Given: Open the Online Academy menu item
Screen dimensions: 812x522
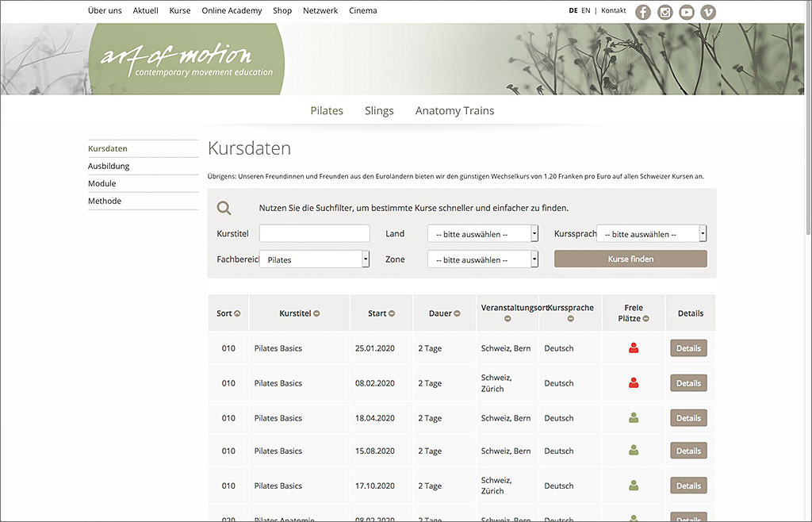Looking at the screenshot, I should coord(232,11).
